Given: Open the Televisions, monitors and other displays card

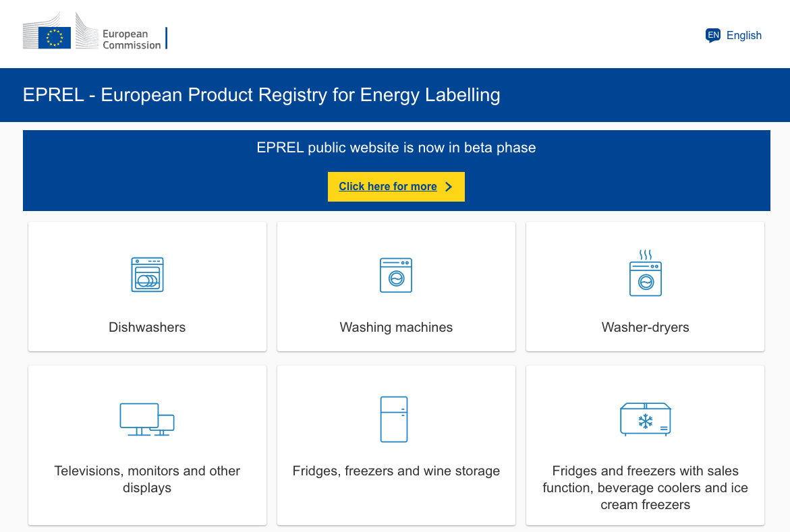Looking at the screenshot, I should (147, 444).
